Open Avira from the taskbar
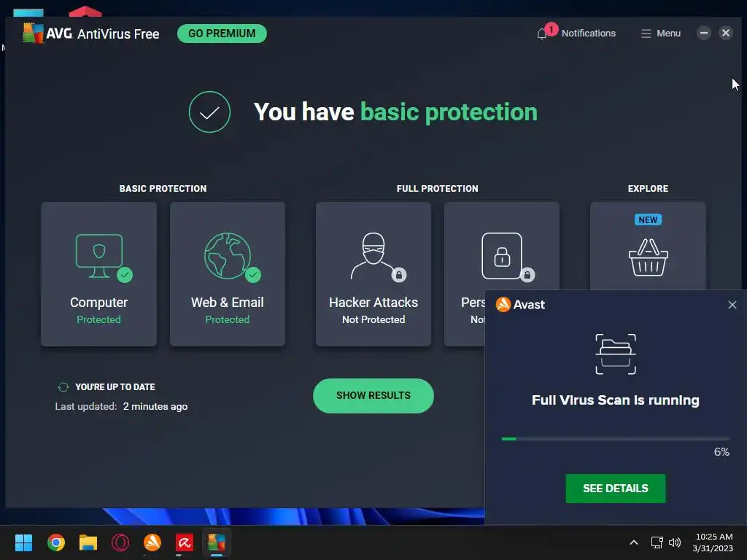747x560 pixels. tap(185, 542)
